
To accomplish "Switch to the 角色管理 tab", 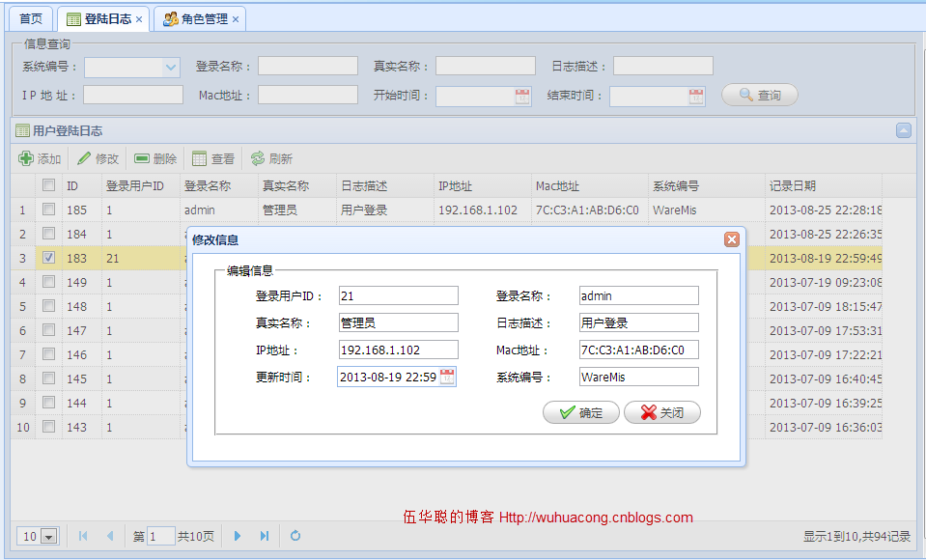I will pyautogui.click(x=200, y=19).
